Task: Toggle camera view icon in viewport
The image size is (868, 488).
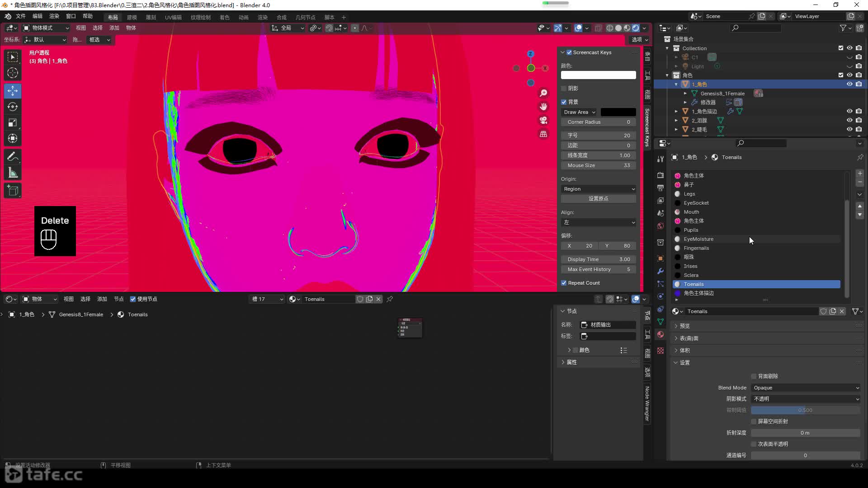Action: pyautogui.click(x=543, y=120)
